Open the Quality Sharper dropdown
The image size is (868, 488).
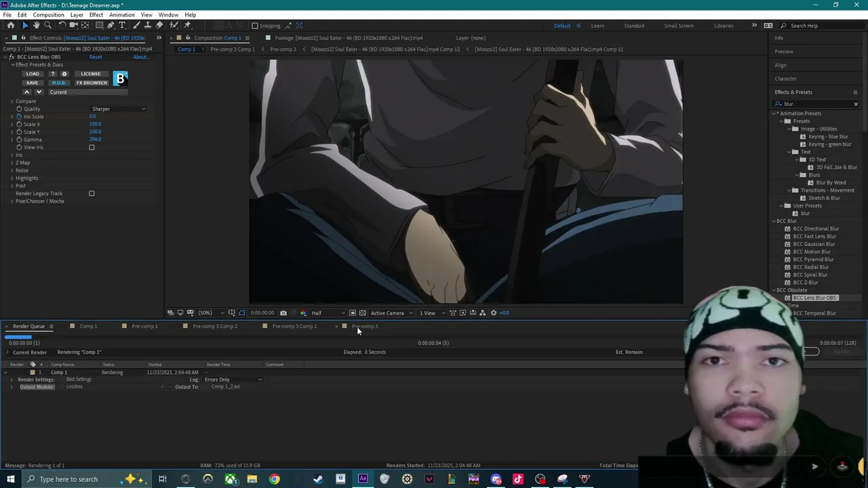(119, 109)
